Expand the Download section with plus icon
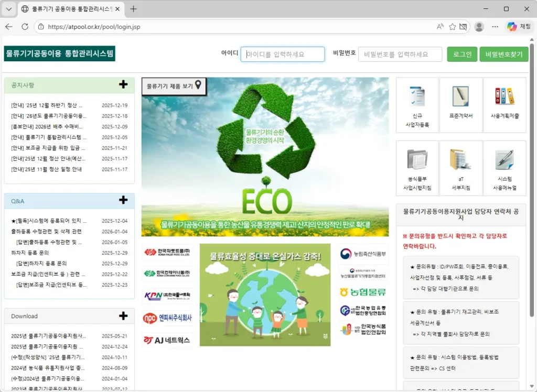This screenshot has height=392, width=537. (x=123, y=315)
